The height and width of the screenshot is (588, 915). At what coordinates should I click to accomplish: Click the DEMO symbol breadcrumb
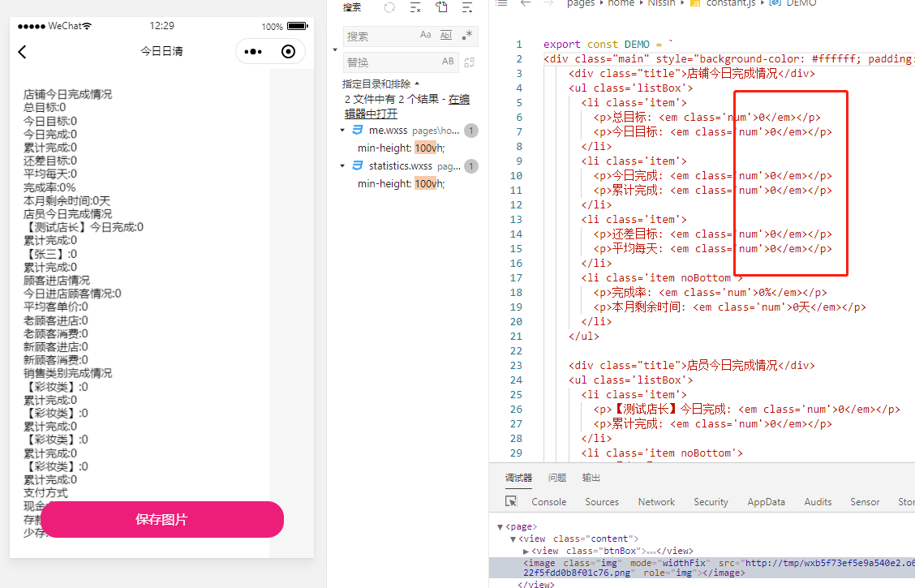click(801, 3)
